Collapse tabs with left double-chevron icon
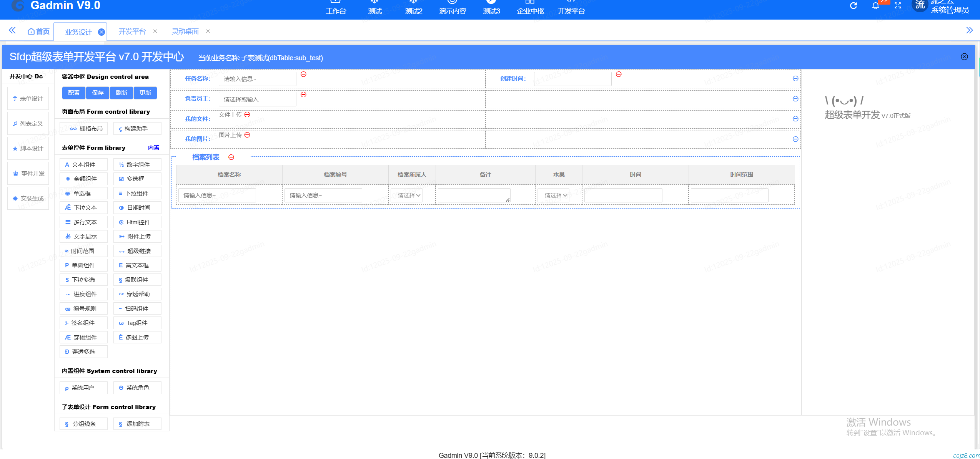This screenshot has height=459, width=980. [x=12, y=30]
